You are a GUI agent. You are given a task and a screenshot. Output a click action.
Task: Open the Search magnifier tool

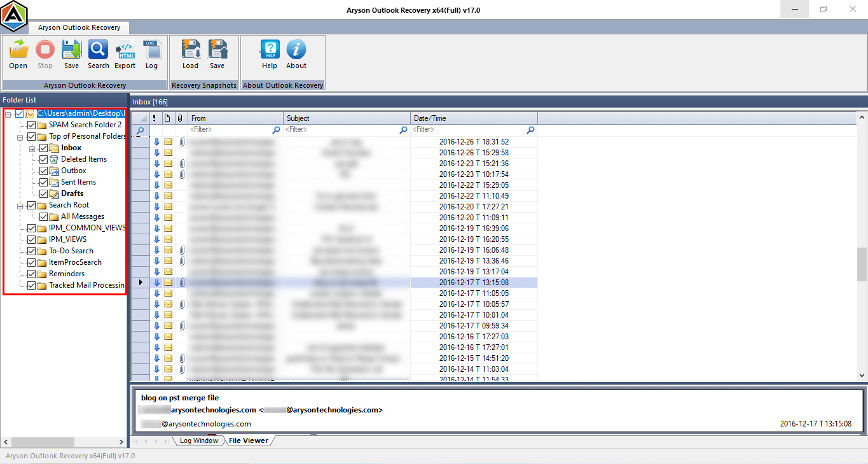click(99, 50)
